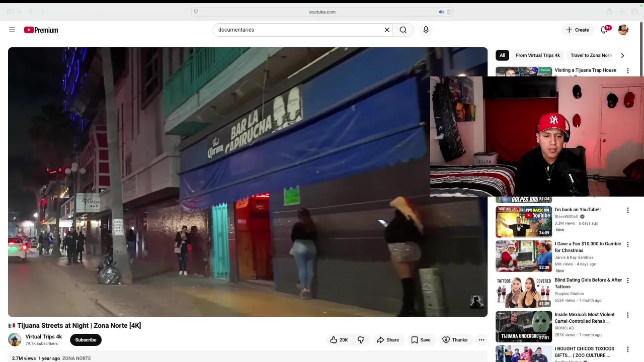This screenshot has height=362, width=644.
Task: Go back in browser history
Action: tap(31, 12)
